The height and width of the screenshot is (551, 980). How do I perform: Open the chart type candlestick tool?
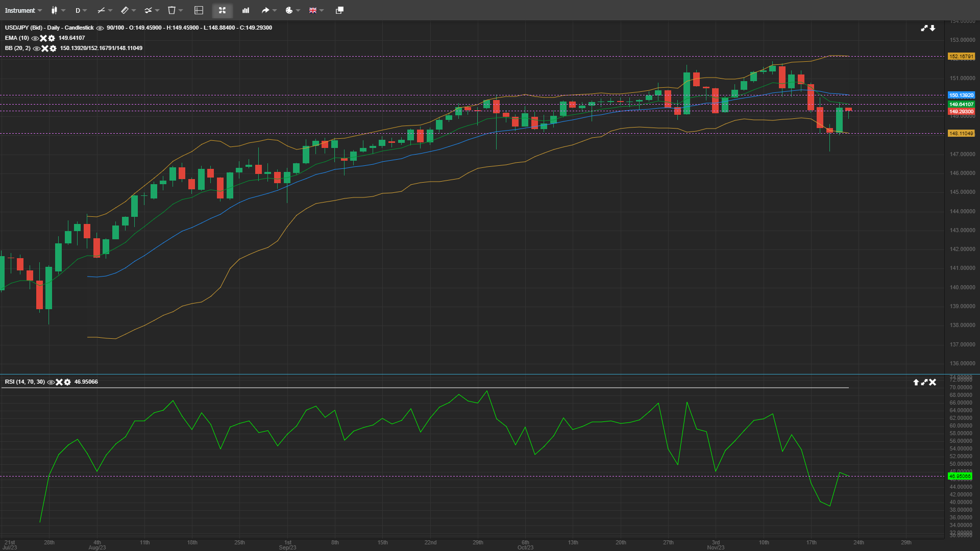(54, 10)
